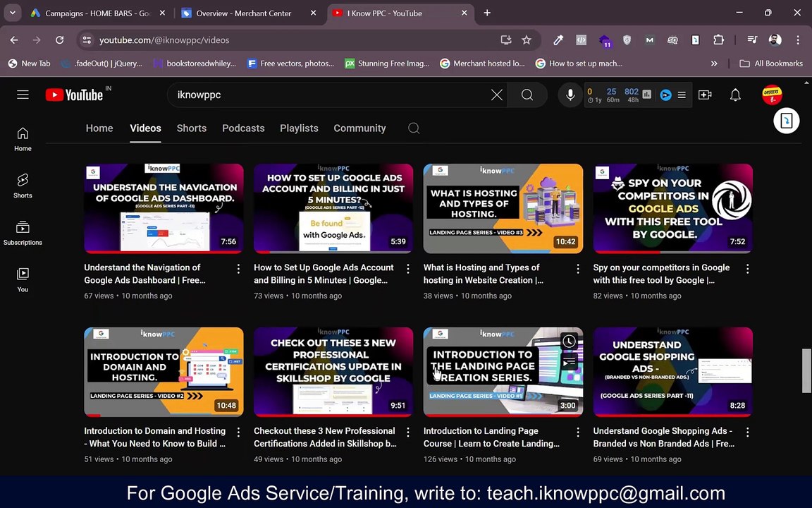812x508 pixels.
Task: Open options for What is Hosting video
Action: (578, 269)
